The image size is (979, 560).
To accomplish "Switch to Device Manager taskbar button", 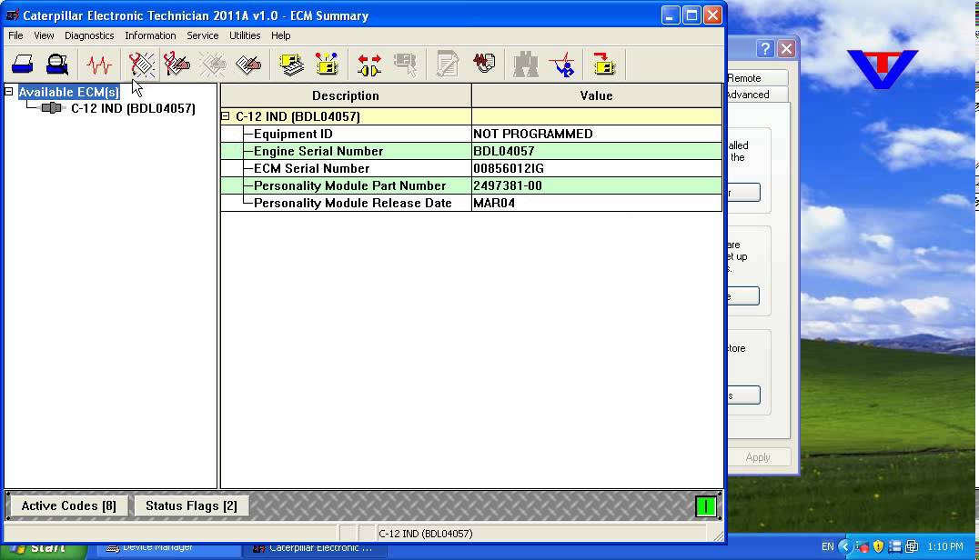I will [168, 548].
